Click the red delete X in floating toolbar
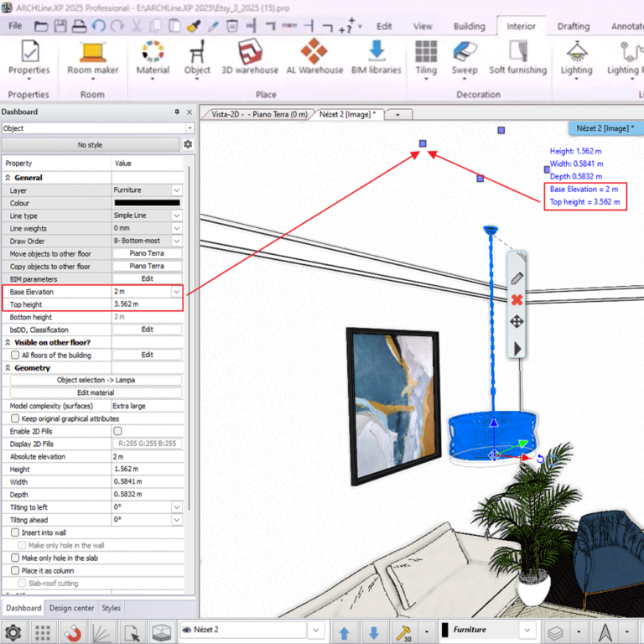The image size is (644, 644). [517, 300]
